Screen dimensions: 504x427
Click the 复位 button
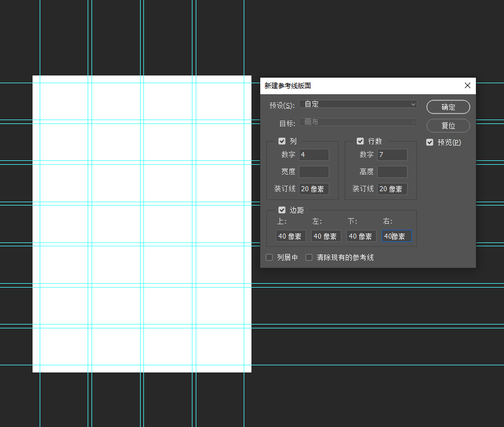tap(448, 126)
